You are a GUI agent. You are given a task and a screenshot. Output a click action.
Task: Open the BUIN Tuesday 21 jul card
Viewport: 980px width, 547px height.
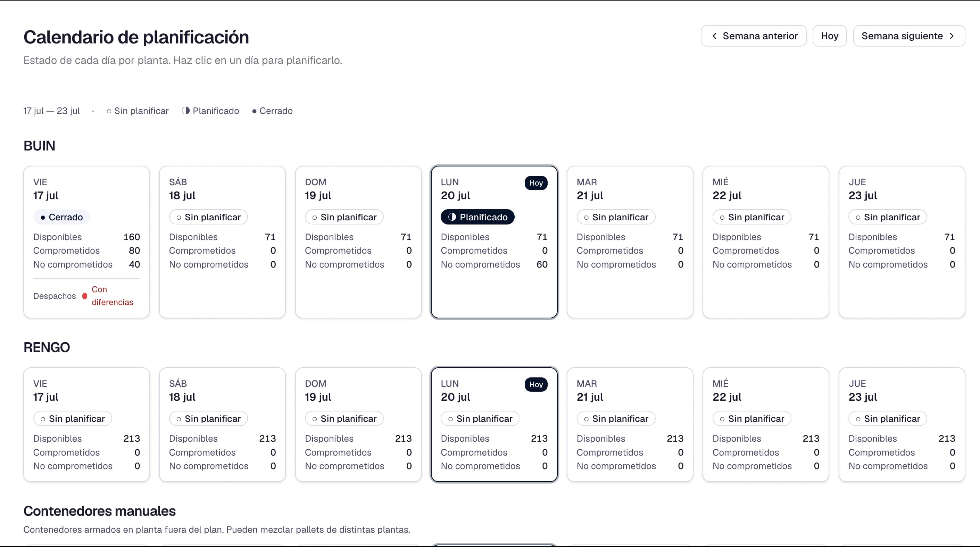coord(630,242)
